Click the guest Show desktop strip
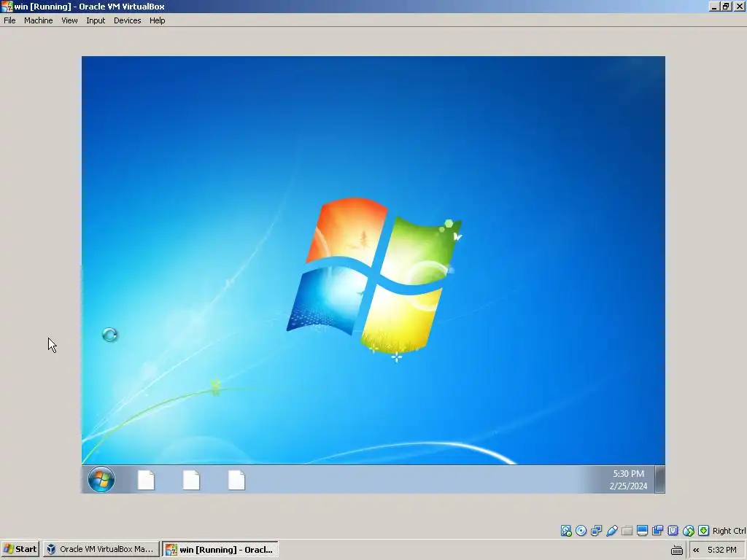The width and height of the screenshot is (747, 560). (659, 479)
